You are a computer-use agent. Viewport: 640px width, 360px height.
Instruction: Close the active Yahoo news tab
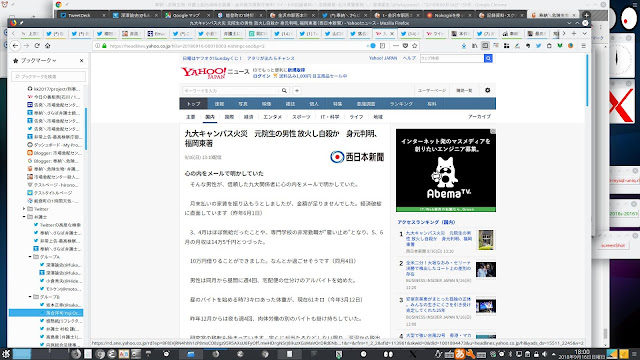(x=392, y=33)
